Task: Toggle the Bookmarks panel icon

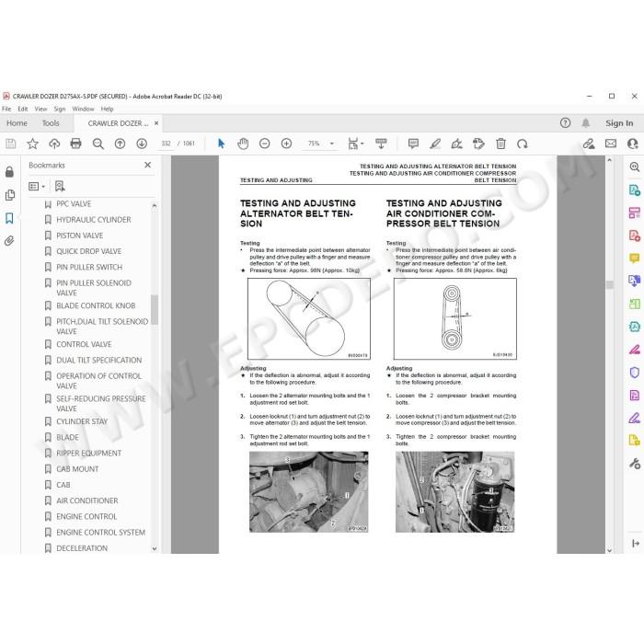Action: point(9,218)
